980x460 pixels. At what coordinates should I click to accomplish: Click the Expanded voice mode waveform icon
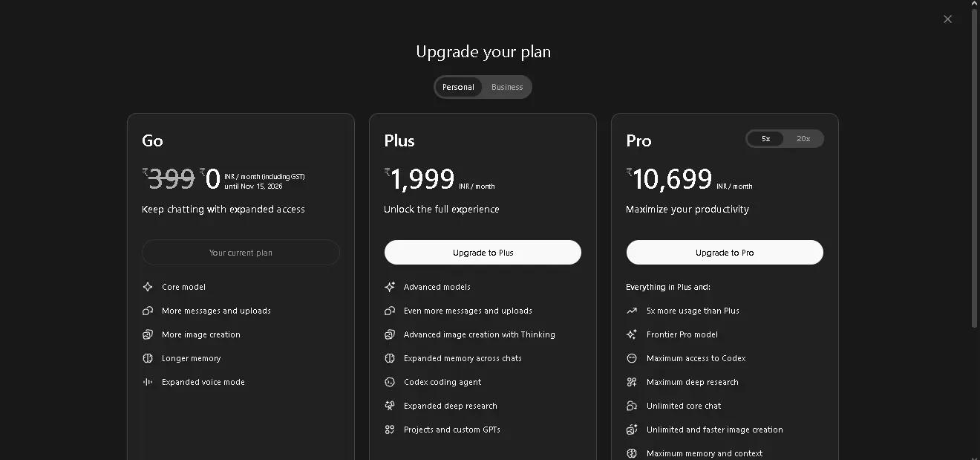[148, 382]
